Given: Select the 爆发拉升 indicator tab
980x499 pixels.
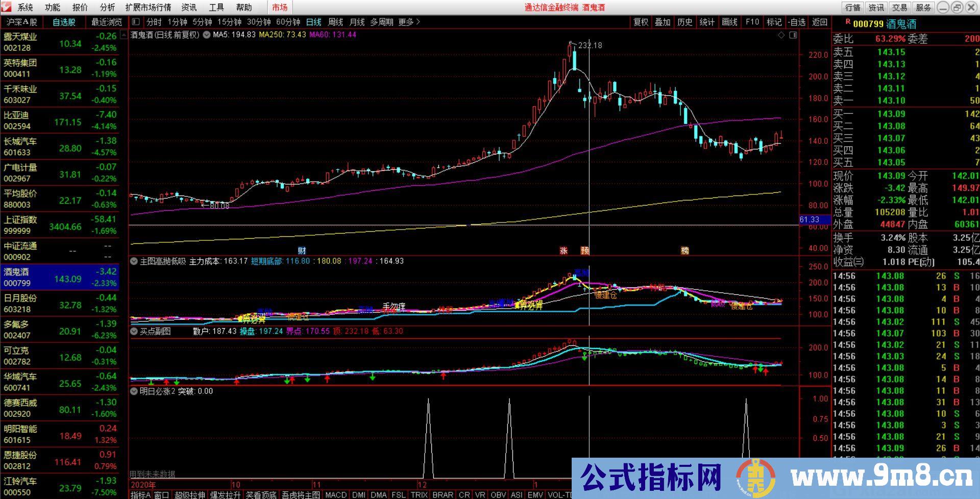Looking at the screenshot, I should tap(226, 494).
